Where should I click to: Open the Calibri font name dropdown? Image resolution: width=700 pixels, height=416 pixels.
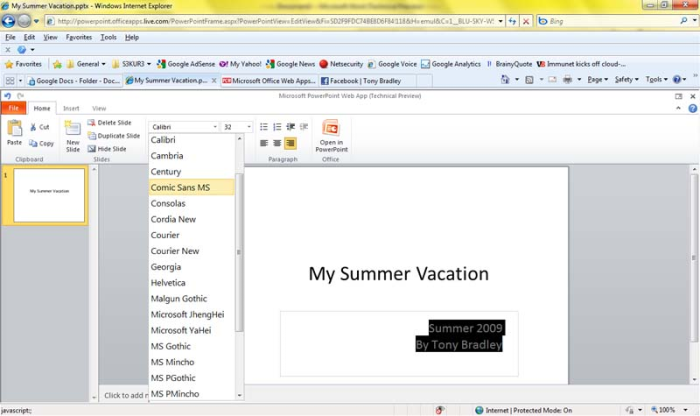[215, 127]
